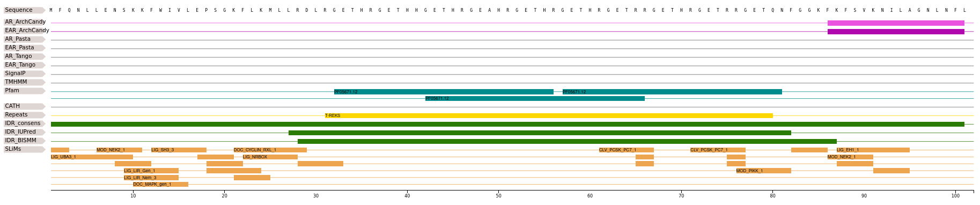This screenshot has width=980, height=205.
Task: Click the axis tick labeled 20
Action: pos(224,196)
